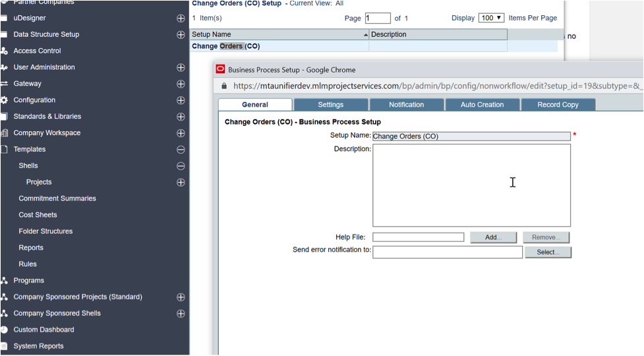Click the Remove... help file button
This screenshot has height=356, width=644.
[546, 237]
